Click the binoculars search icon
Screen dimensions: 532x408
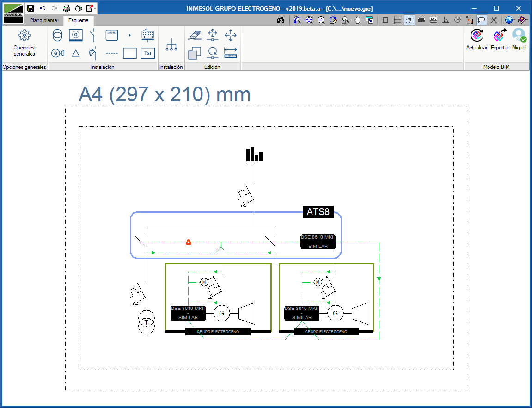coord(281,20)
